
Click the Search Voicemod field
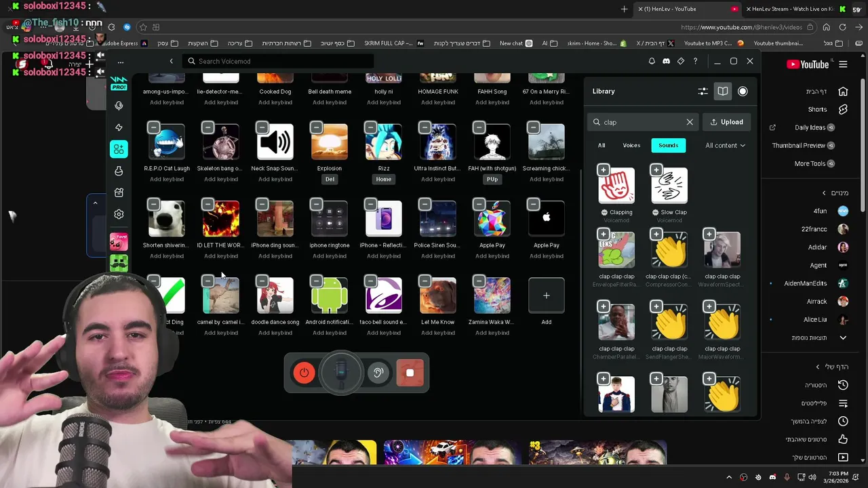[278, 61]
